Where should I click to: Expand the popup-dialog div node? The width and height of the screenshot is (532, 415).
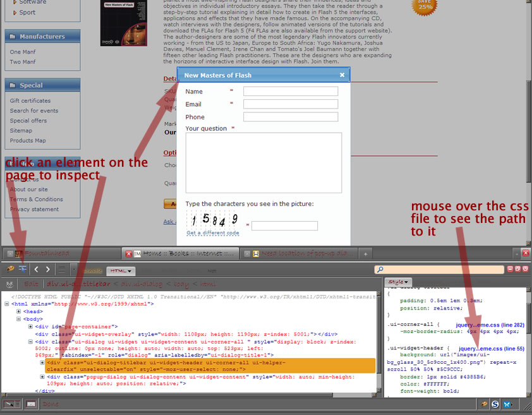(42, 376)
